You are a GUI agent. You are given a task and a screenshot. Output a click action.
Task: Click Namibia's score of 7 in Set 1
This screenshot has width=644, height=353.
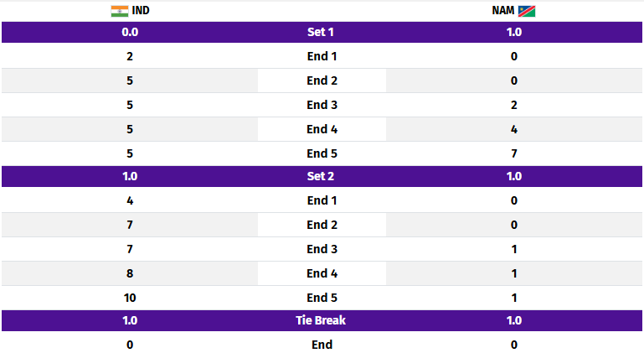[x=514, y=154]
